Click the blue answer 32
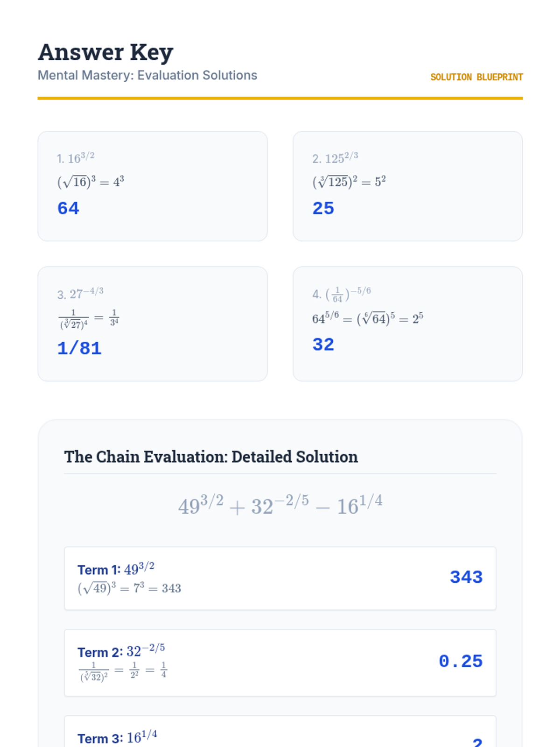The image size is (560, 747). tap(323, 345)
